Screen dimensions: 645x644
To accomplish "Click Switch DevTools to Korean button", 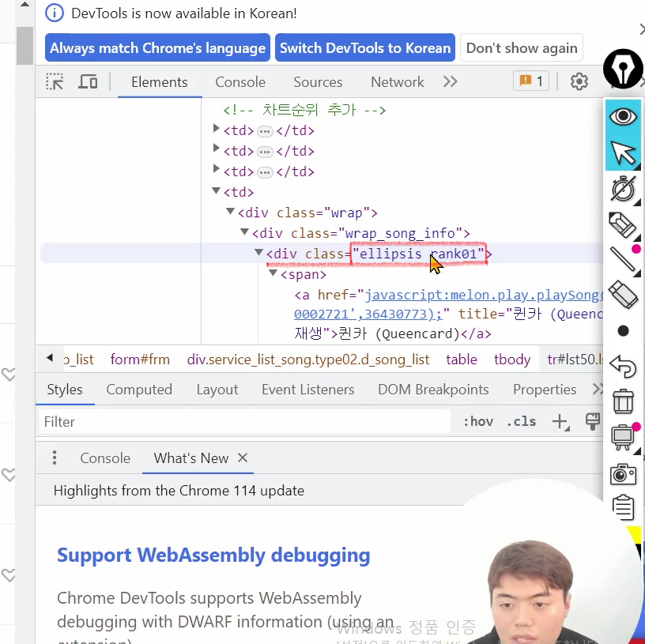I will [x=365, y=47].
